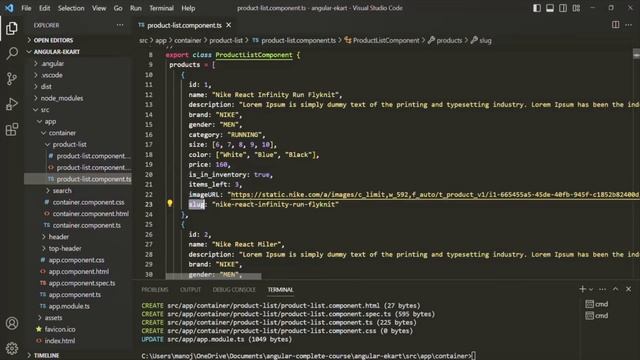Open the Source Control view
Screen dimensions: 640x360
[12, 78]
